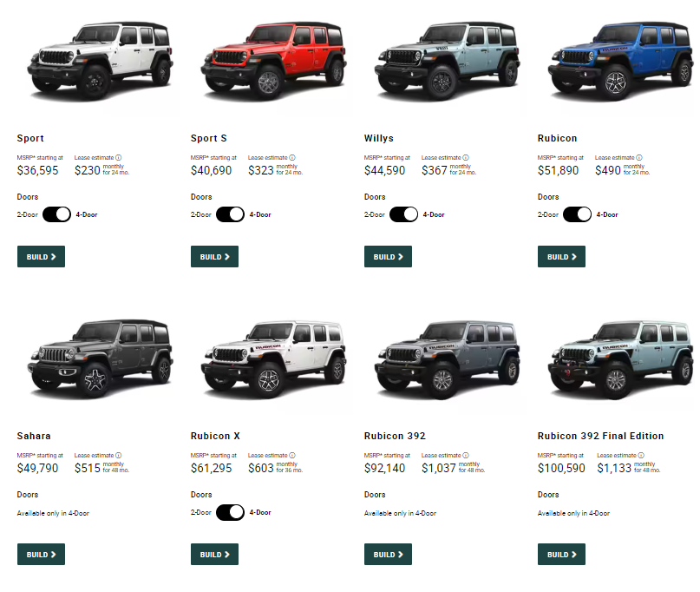The width and height of the screenshot is (700, 592).
Task: Open the Rubicon 392 Final Edition lease info icon
Action: [641, 455]
